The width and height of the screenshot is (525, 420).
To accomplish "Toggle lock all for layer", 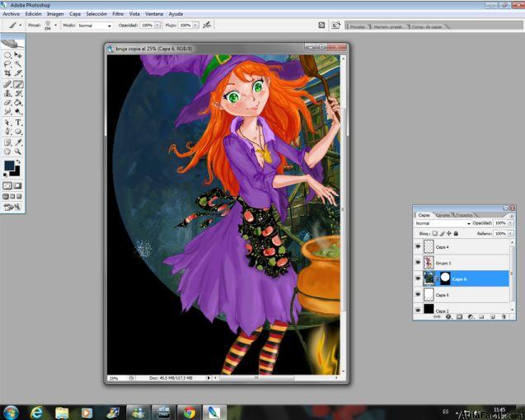I will click(456, 234).
